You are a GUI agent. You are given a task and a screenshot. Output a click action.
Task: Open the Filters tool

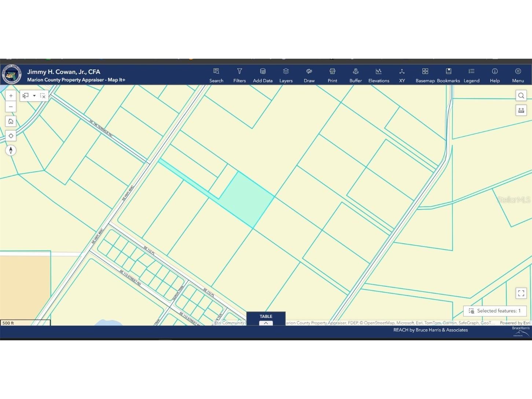pos(239,75)
